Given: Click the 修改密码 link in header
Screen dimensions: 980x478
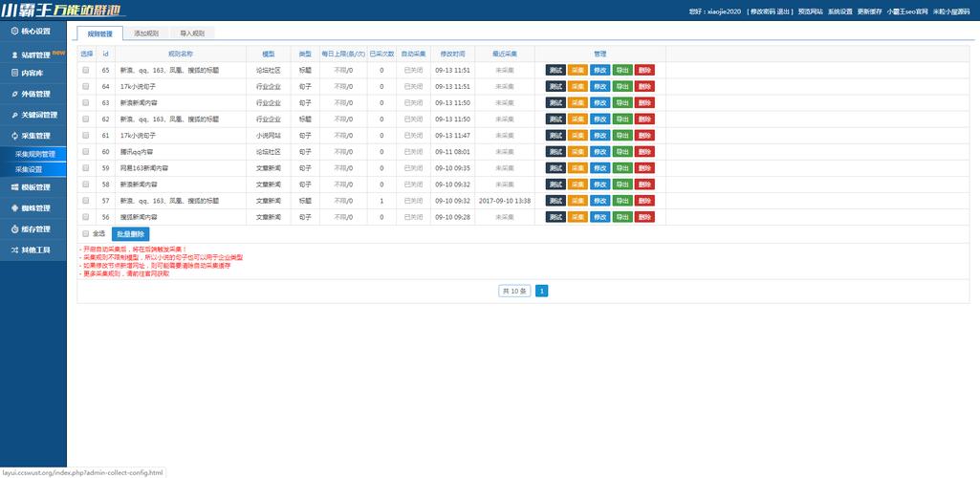Looking at the screenshot, I should coord(763,11).
